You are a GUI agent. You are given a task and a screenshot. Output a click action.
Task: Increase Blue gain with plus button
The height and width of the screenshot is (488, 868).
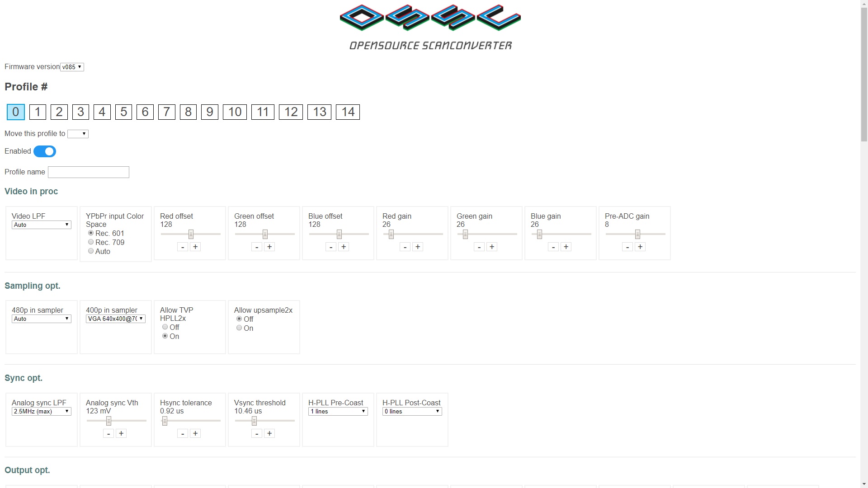(566, 247)
